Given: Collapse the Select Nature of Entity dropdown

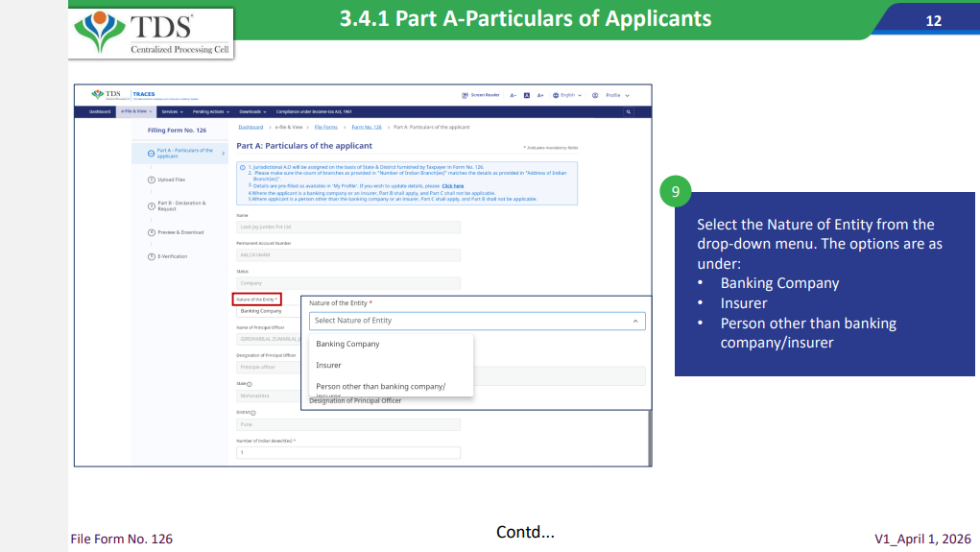Looking at the screenshot, I should (x=633, y=321).
